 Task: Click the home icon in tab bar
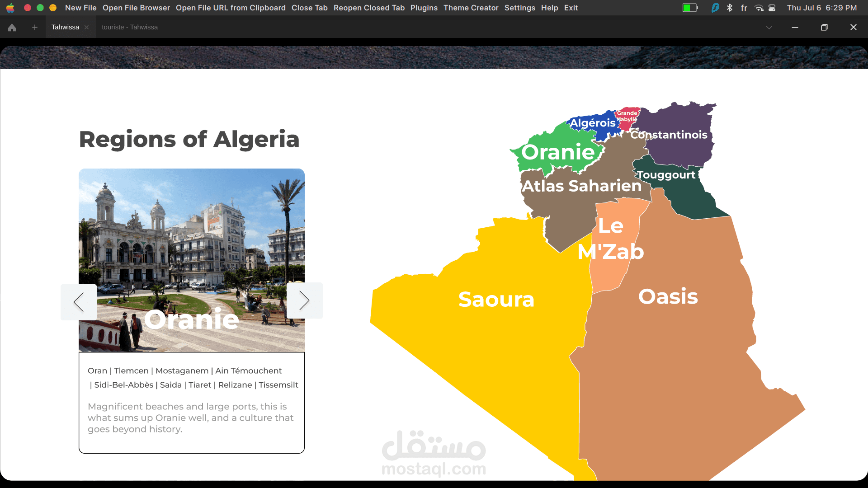pyautogui.click(x=12, y=28)
